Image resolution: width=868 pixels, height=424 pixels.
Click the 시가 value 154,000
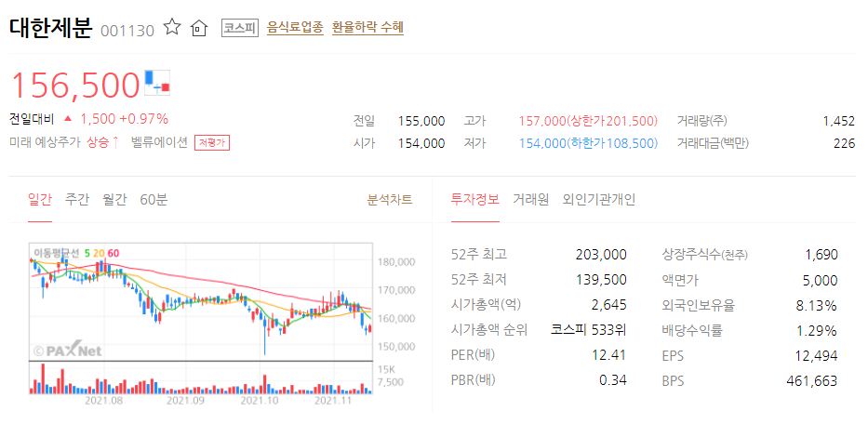point(421,144)
